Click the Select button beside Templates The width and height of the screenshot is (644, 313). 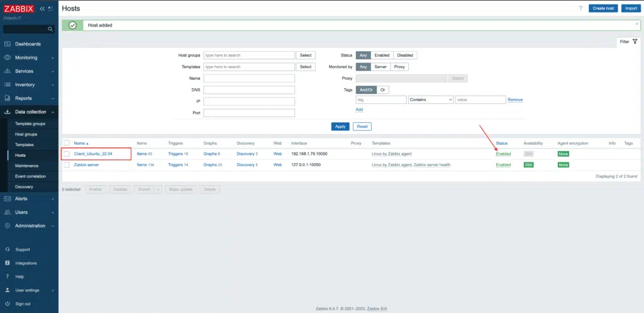click(x=306, y=67)
